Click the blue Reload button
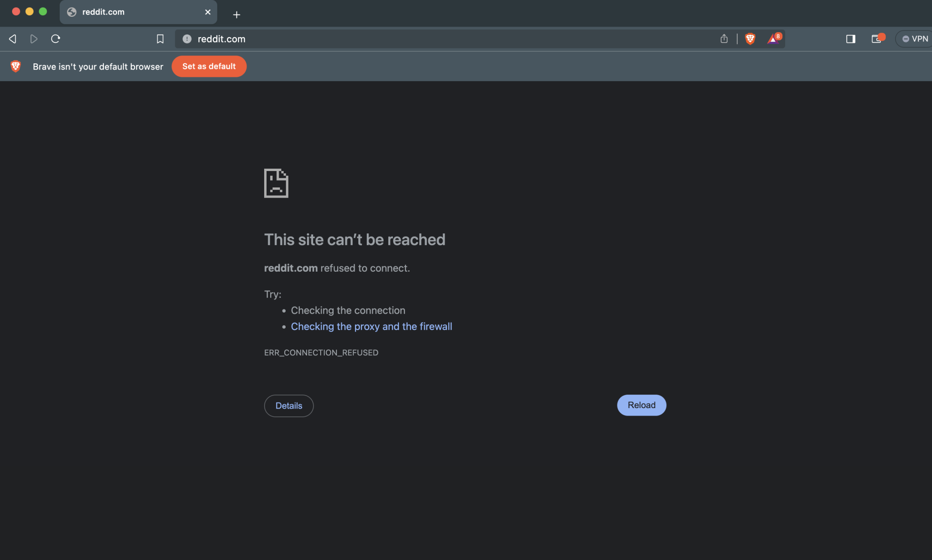Viewport: 932px width, 560px height. pos(641,405)
